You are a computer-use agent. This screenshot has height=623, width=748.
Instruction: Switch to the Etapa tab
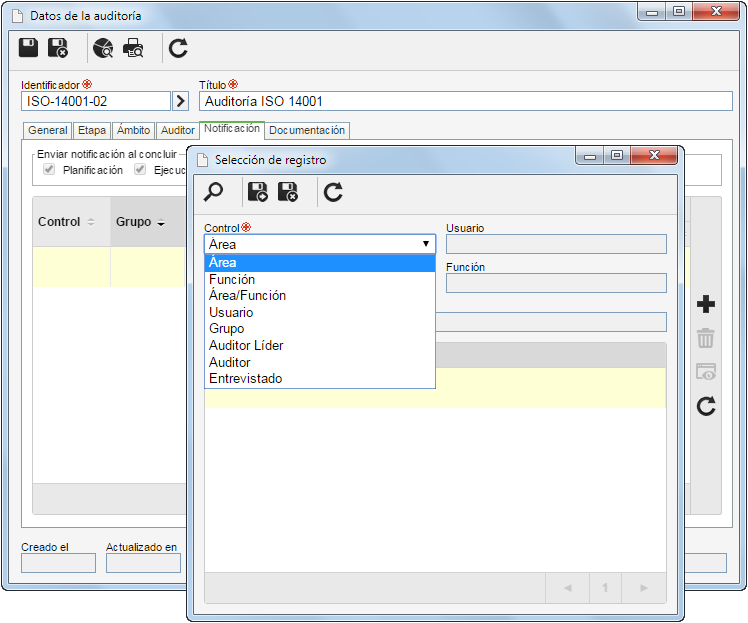point(92,130)
